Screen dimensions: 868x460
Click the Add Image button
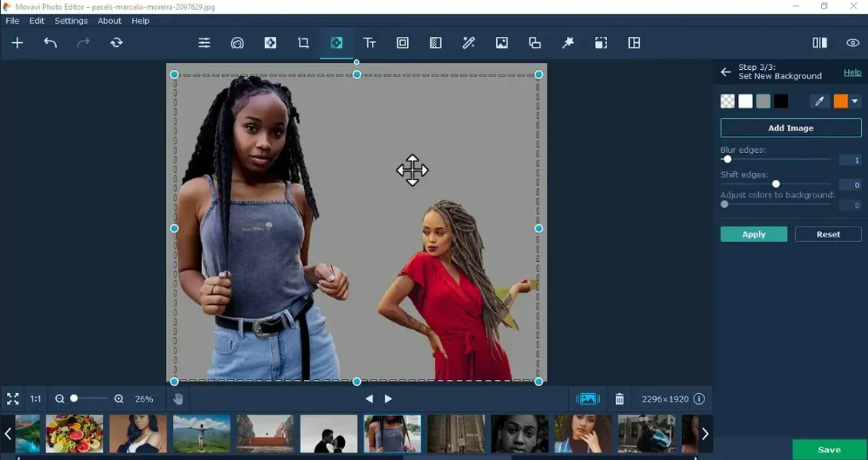pyautogui.click(x=790, y=127)
